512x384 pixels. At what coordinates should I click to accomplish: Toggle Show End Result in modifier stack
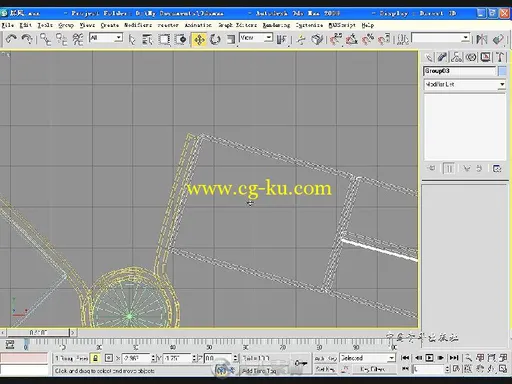tap(449, 168)
